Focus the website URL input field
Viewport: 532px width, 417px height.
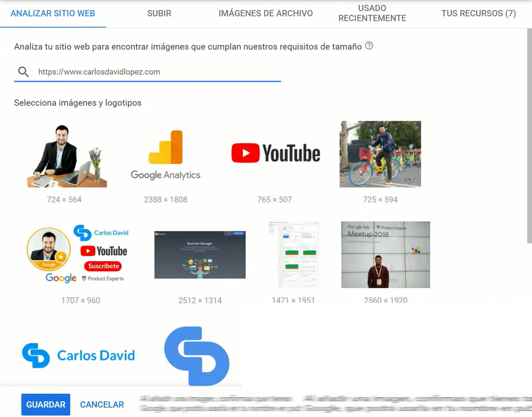coord(148,72)
